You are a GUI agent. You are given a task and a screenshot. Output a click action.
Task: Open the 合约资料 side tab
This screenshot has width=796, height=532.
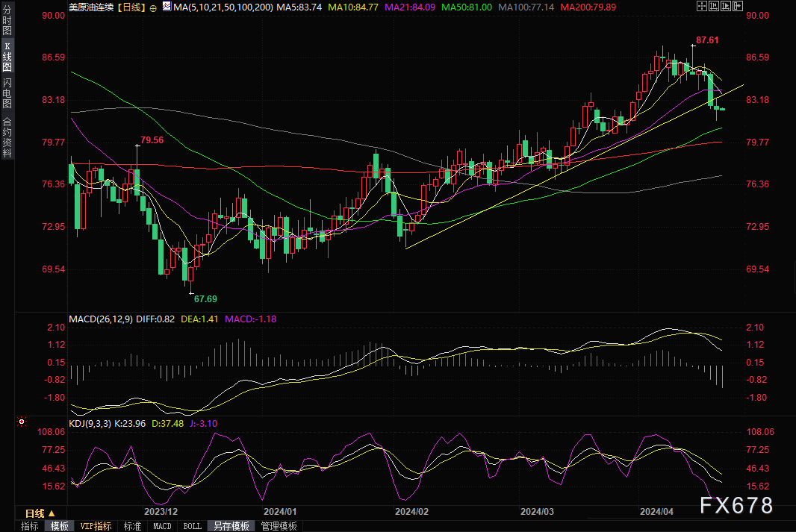pyautogui.click(x=7, y=137)
